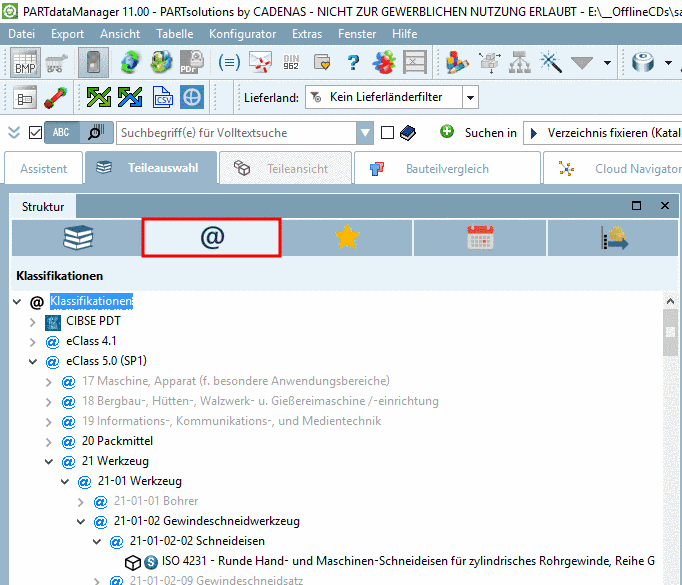Click the export arrow view icon in Struktur

[614, 238]
